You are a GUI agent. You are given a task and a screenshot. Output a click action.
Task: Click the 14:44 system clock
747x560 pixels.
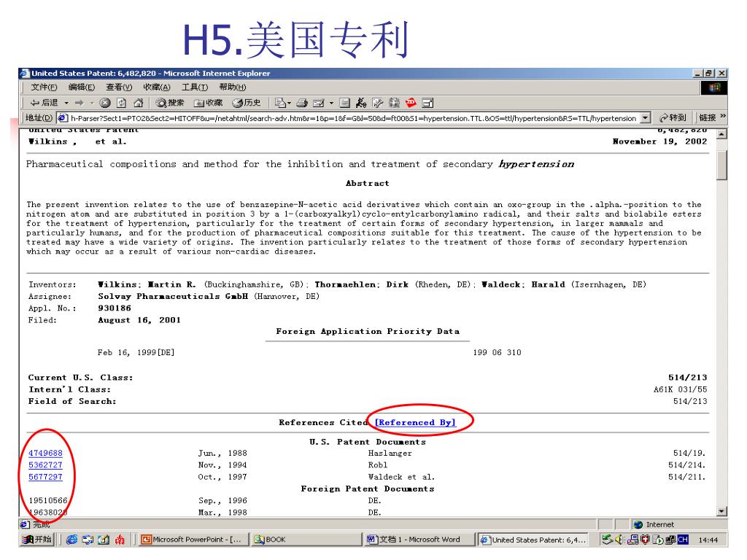pos(708,540)
